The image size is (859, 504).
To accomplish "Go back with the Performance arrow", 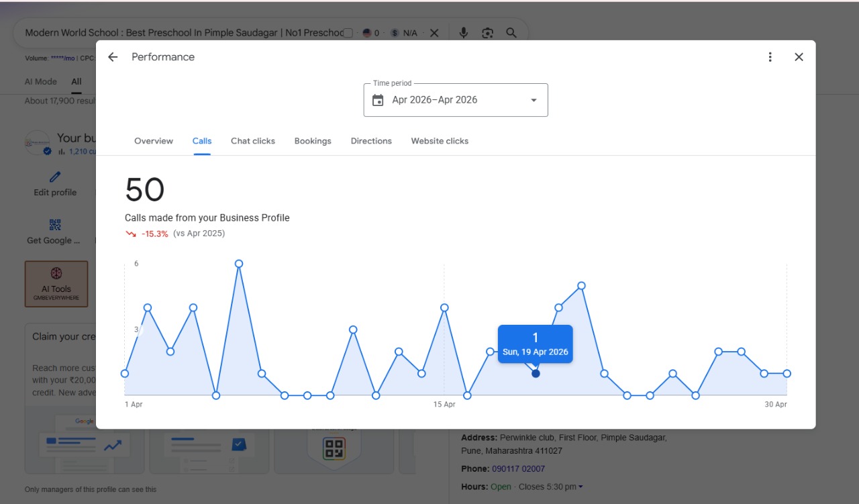I will click(113, 57).
